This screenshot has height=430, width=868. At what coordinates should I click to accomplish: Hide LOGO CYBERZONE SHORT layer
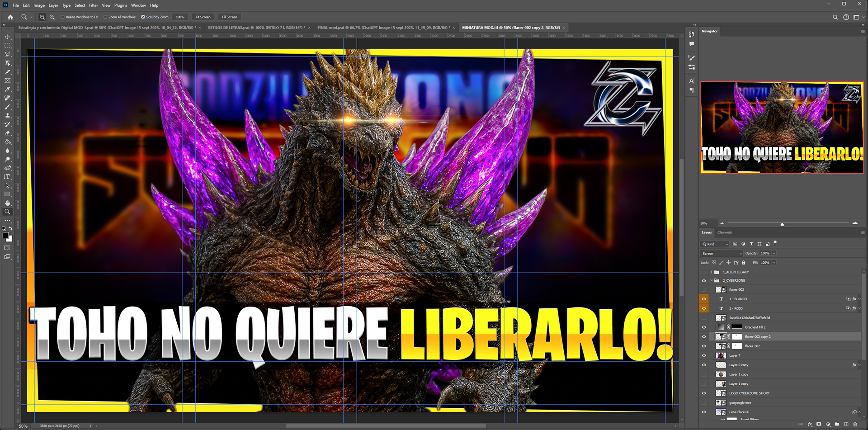(703, 393)
